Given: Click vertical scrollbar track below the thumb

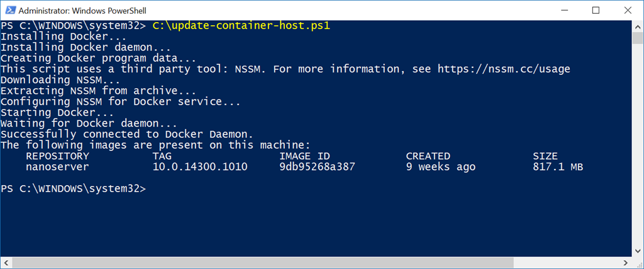Looking at the screenshot, I should 638,145.
